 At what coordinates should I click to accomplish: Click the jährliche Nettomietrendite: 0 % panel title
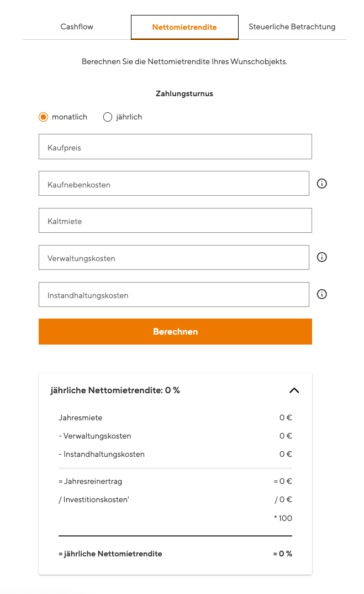tap(115, 390)
